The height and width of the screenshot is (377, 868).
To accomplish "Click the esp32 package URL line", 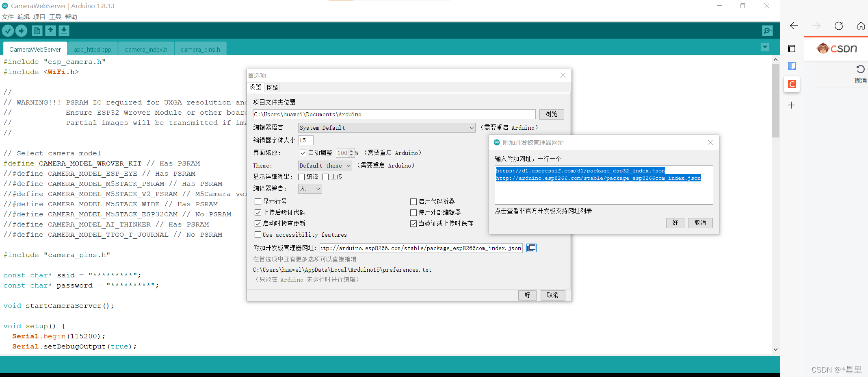I will pyautogui.click(x=580, y=171).
